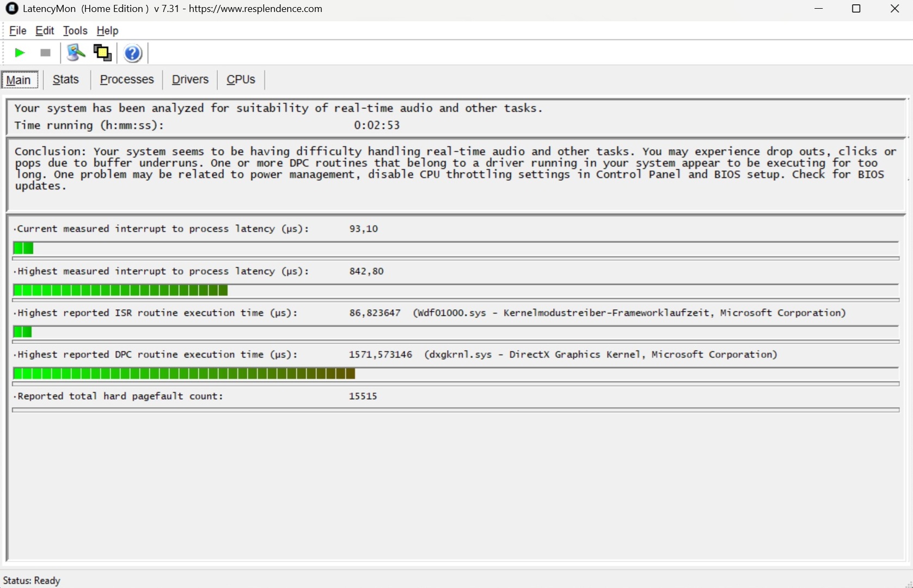The height and width of the screenshot is (588, 913).
Task: Open the Edit menu
Action: (x=45, y=30)
